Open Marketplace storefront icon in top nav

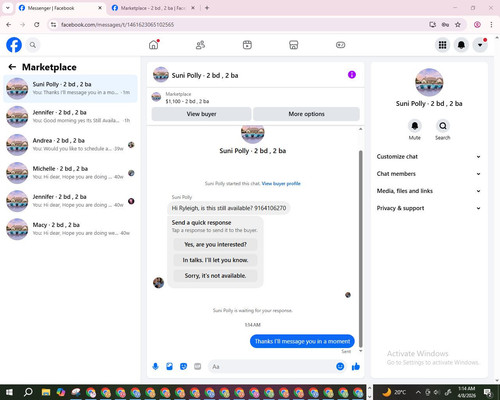(x=294, y=45)
